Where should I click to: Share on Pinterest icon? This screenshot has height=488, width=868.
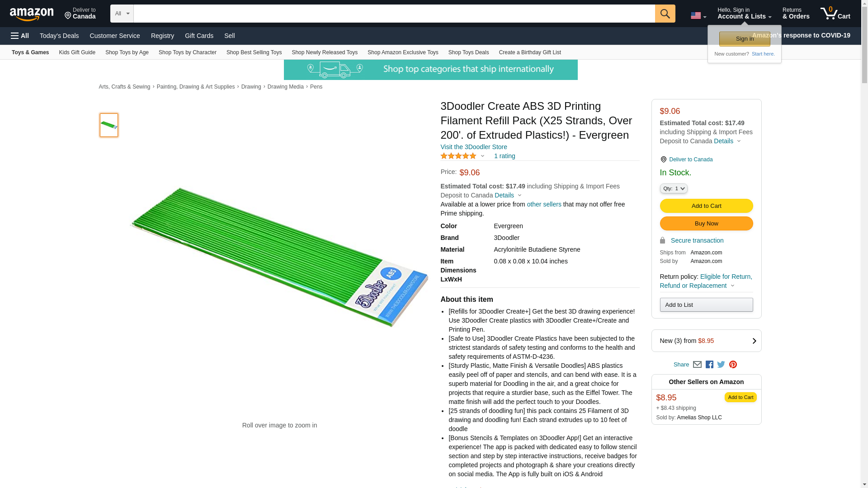point(733,365)
